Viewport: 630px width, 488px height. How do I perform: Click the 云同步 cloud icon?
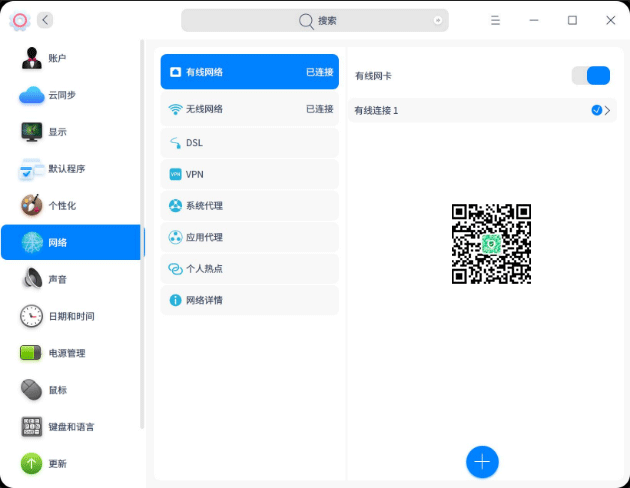coord(32,95)
